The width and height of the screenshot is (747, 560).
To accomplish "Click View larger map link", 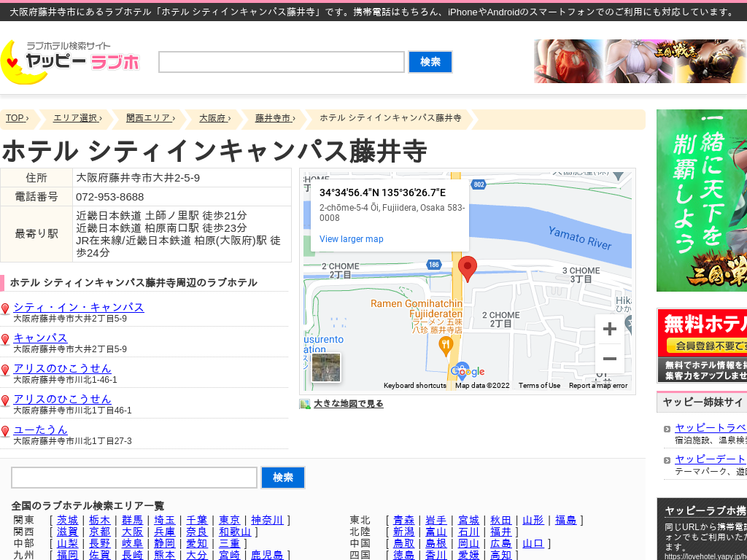I will [351, 239].
